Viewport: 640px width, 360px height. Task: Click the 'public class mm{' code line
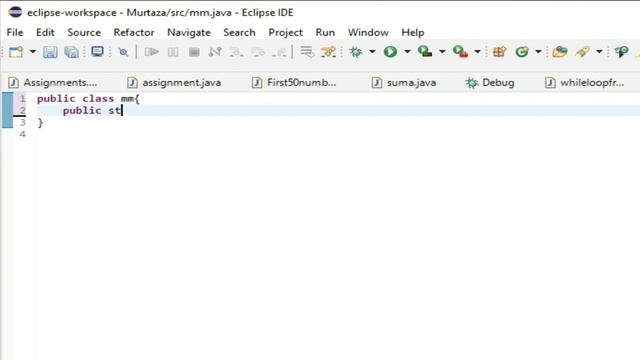click(x=88, y=99)
